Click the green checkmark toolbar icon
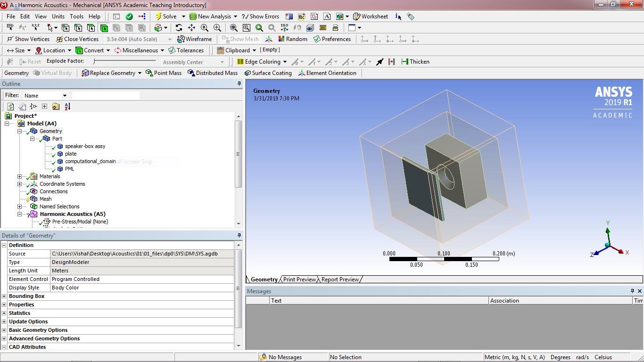 (x=129, y=16)
